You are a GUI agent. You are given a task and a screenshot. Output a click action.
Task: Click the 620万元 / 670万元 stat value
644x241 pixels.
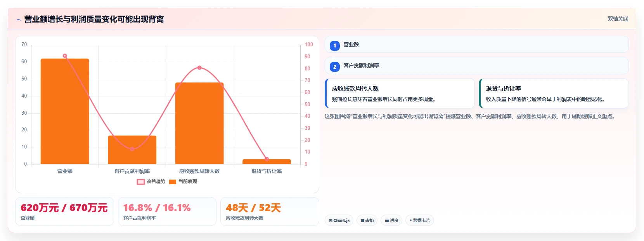click(64, 208)
